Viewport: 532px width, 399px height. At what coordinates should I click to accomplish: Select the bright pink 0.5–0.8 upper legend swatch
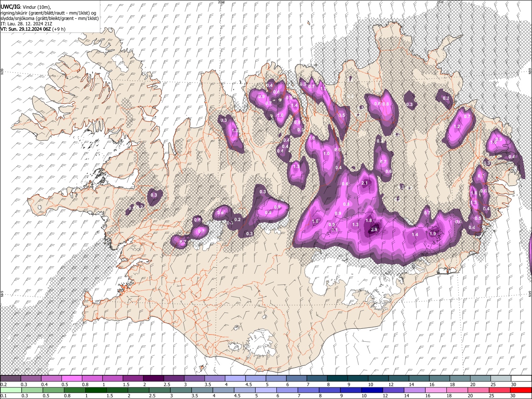pyautogui.click(x=72, y=379)
